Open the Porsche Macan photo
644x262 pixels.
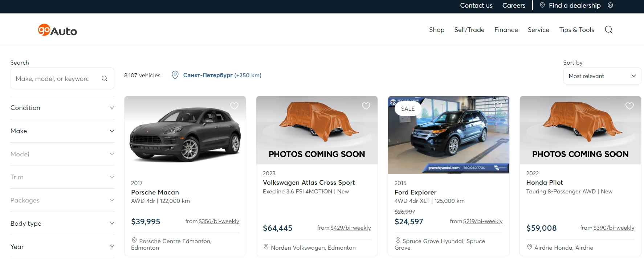point(185,135)
